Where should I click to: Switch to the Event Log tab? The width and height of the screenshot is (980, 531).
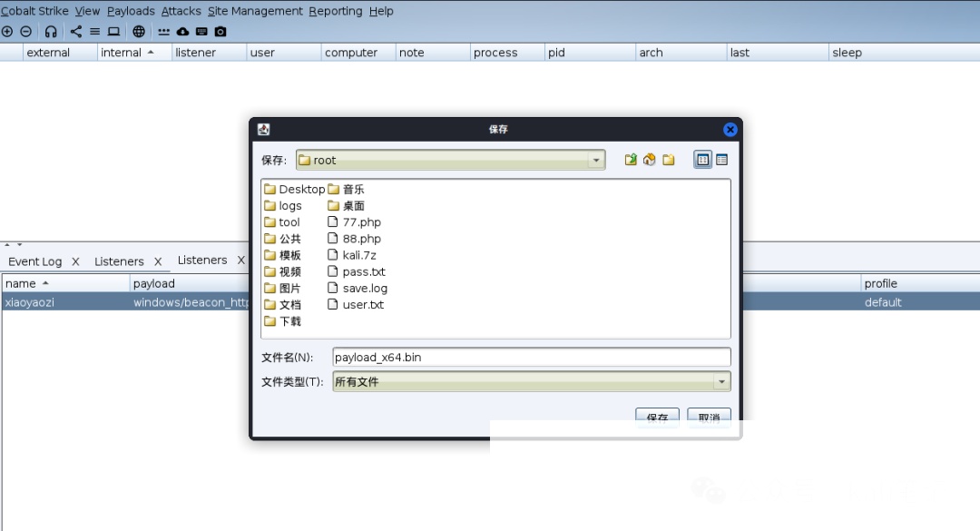coord(35,261)
